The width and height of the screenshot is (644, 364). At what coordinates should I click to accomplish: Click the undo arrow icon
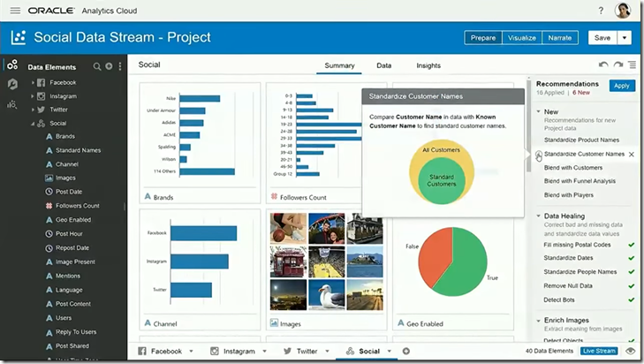(603, 65)
